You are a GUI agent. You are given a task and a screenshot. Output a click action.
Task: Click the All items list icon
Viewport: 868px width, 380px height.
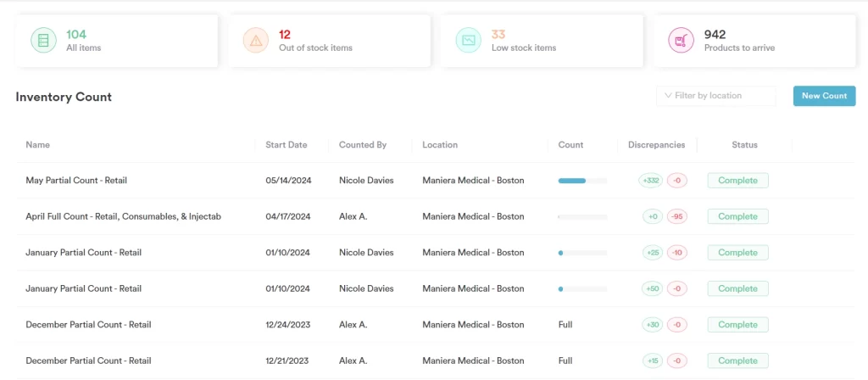[43, 41]
